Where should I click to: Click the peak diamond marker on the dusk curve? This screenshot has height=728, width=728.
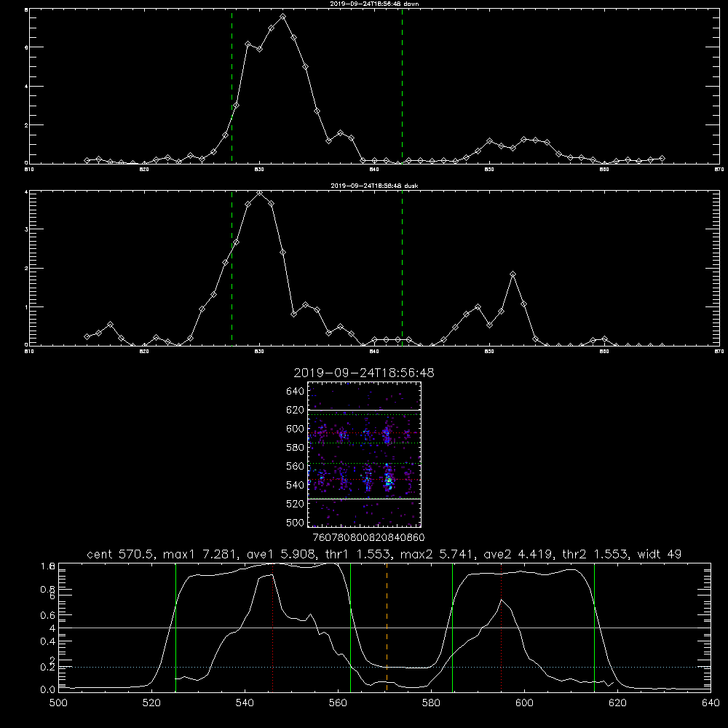pyautogui.click(x=260, y=193)
